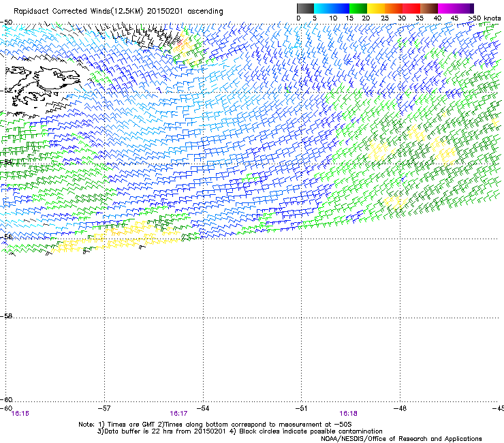This screenshot has height=443, width=504.
Task: Click the '-56' latitude label
Action: [x=6, y=237]
